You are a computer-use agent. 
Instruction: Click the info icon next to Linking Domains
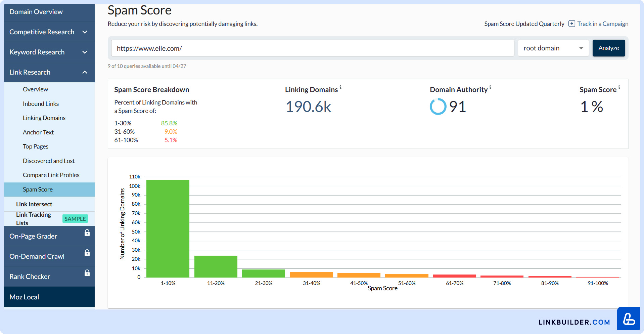340,87
